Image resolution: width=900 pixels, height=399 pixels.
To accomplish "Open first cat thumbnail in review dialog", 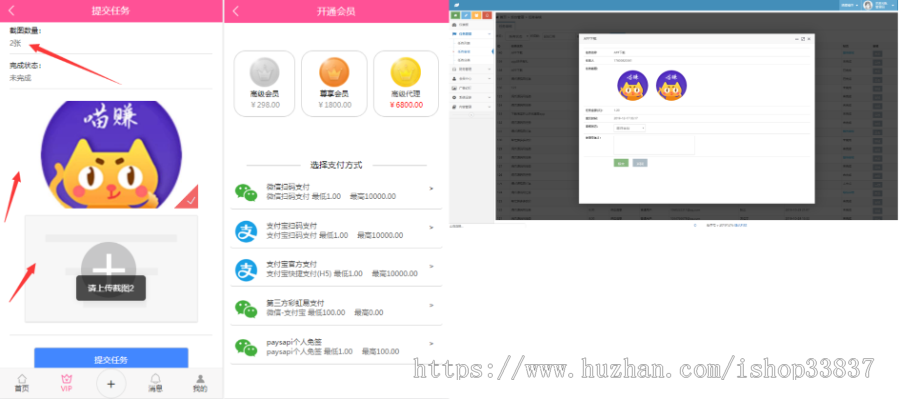I will coord(633,86).
